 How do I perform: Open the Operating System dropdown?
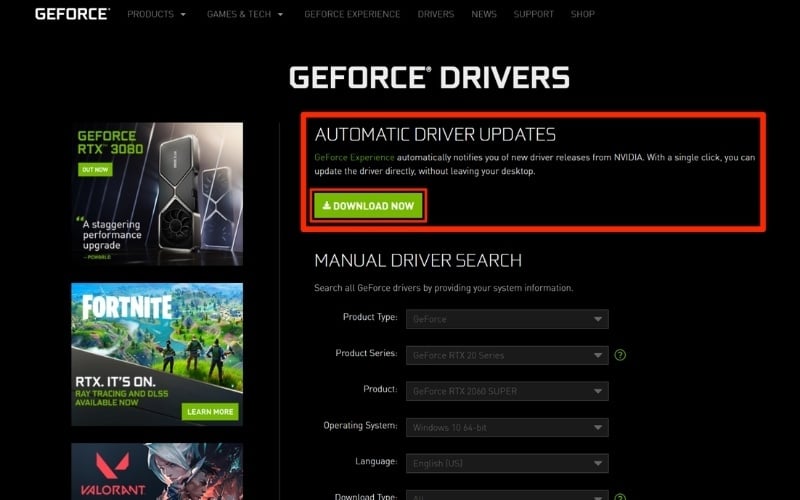pos(507,428)
